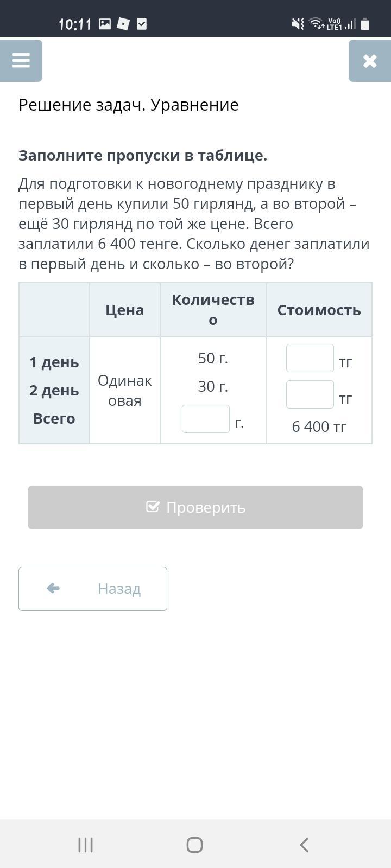
Task: Tap the Roblox notification icon in status bar
Action: pyautogui.click(x=123, y=24)
